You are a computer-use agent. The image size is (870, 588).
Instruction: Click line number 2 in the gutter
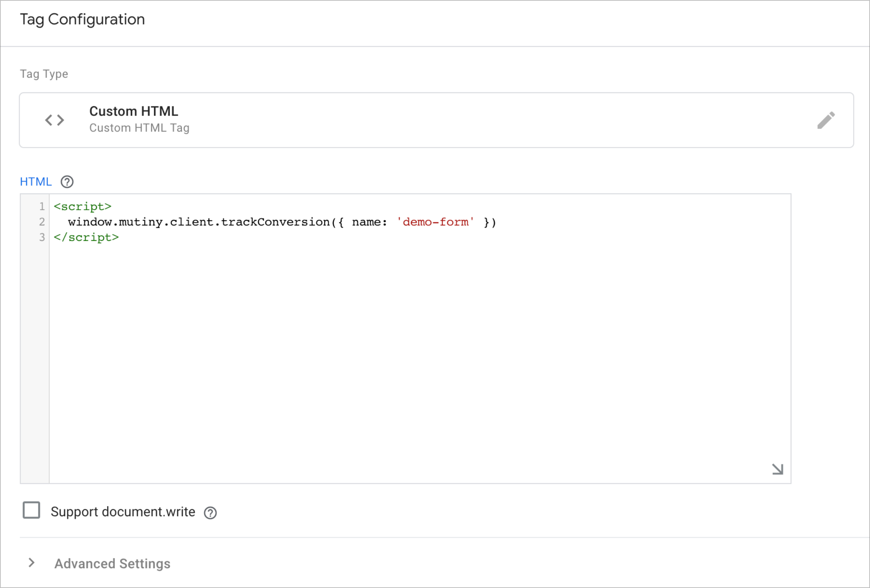[x=42, y=222]
